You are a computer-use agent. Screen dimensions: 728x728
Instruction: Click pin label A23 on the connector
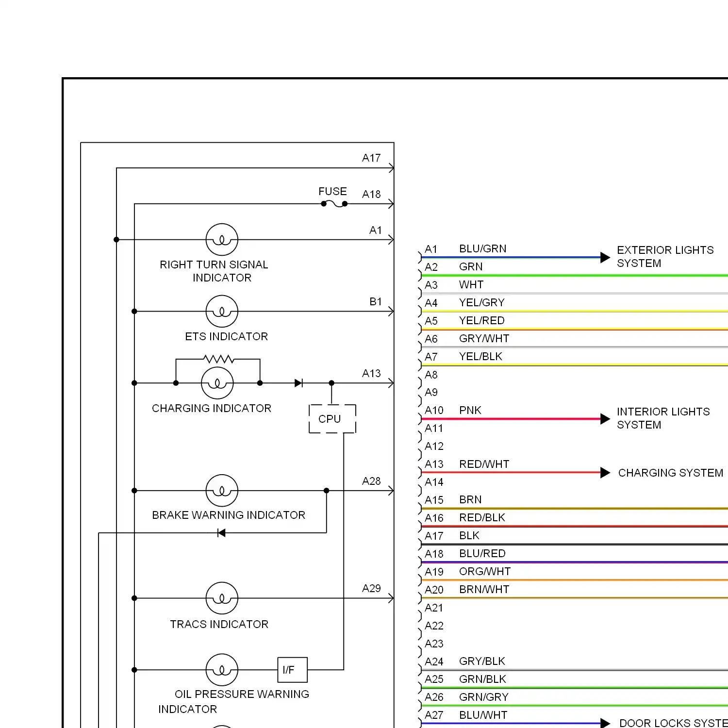[434, 644]
